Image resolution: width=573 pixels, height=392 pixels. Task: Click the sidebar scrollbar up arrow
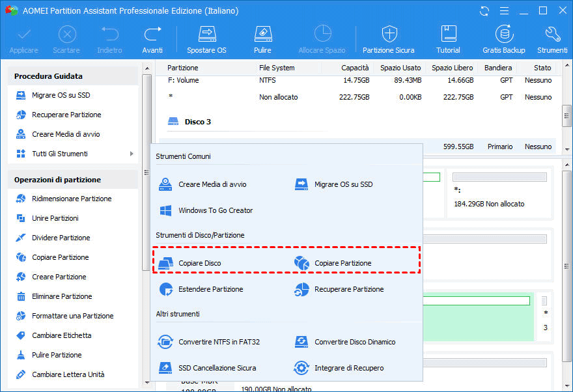point(147,68)
